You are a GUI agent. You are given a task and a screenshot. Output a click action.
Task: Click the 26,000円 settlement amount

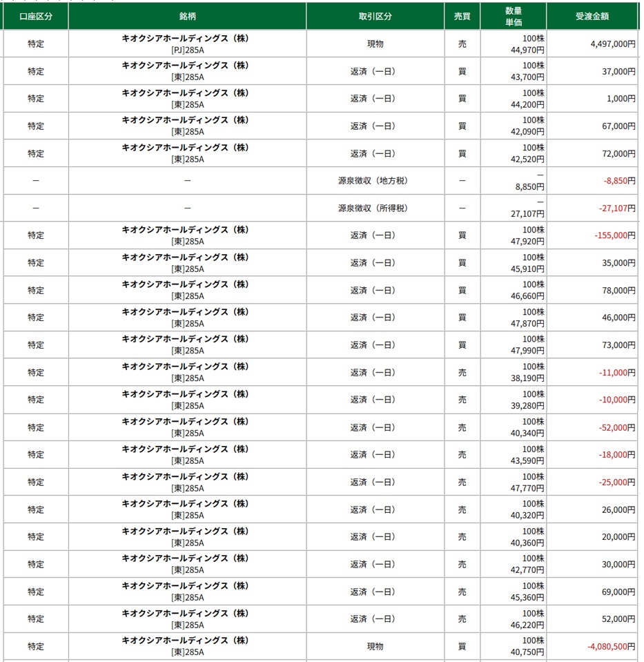click(x=618, y=510)
